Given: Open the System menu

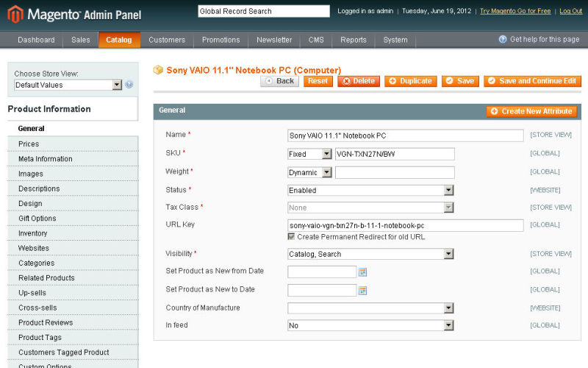Looking at the screenshot, I should point(395,40).
